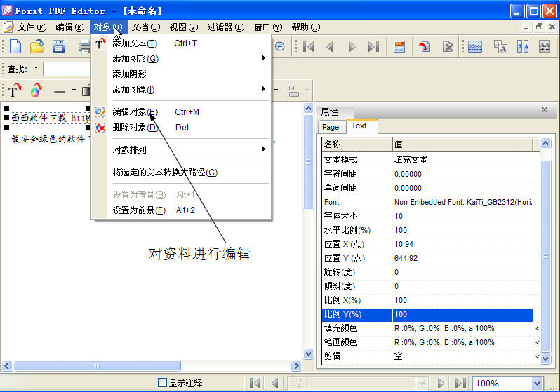
Task: Go to next page from bottom status bar
Action: tap(441, 384)
